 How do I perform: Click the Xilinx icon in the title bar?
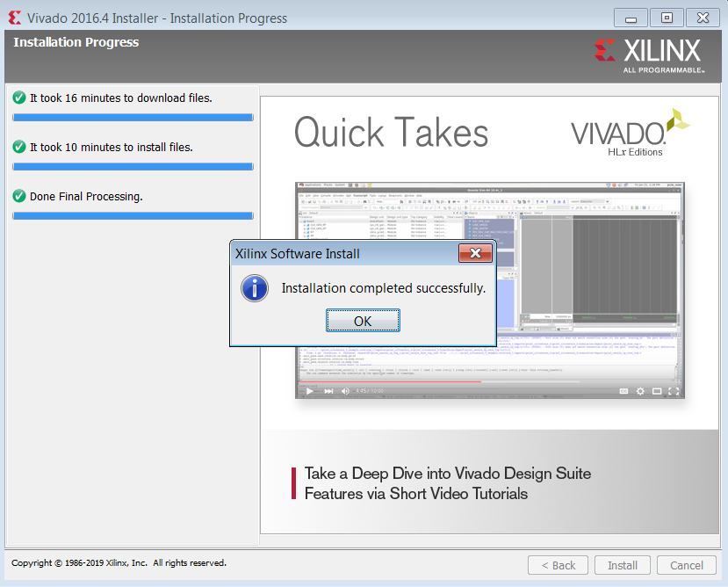pyautogui.click(x=15, y=18)
